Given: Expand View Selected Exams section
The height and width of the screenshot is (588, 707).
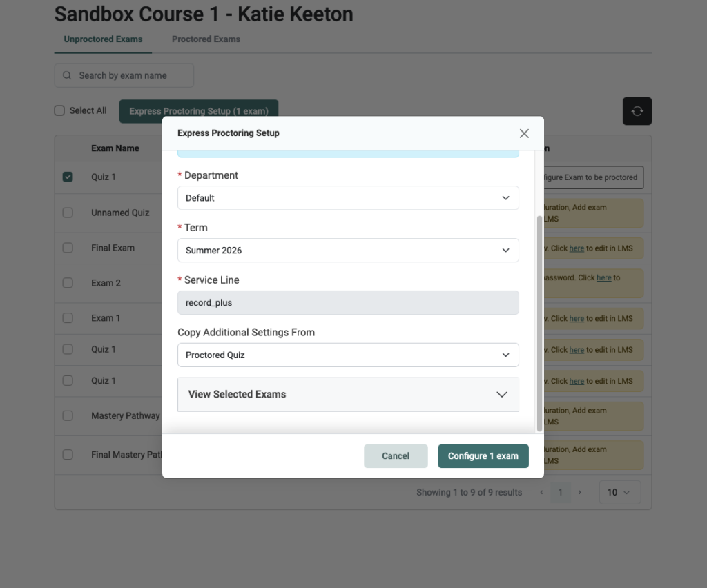Looking at the screenshot, I should click(348, 394).
